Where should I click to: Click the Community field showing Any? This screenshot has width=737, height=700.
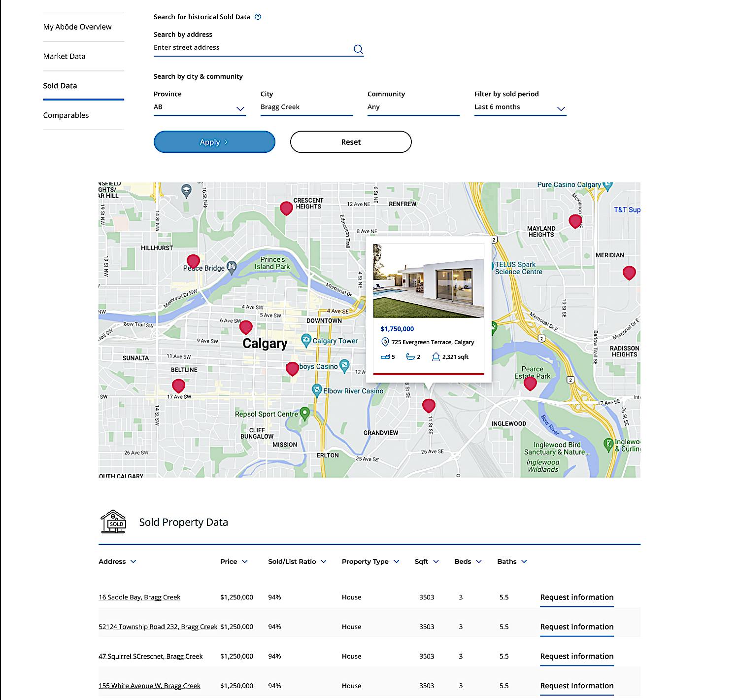click(413, 107)
